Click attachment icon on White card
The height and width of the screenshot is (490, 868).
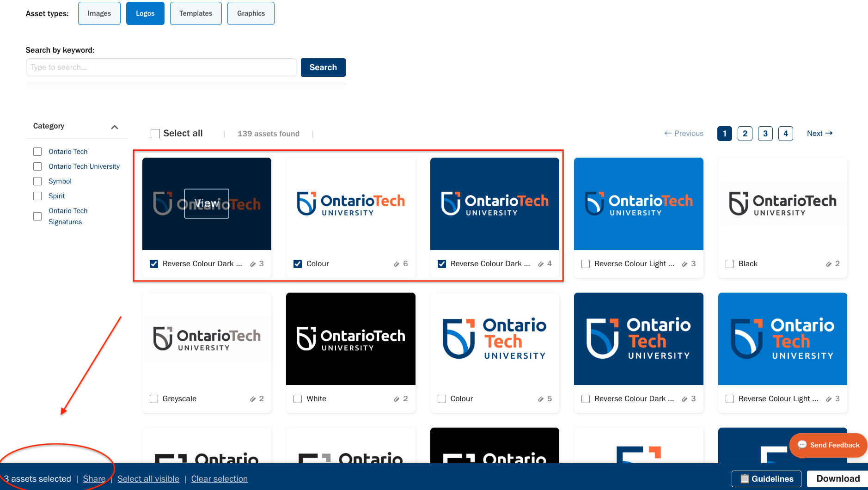coord(397,399)
